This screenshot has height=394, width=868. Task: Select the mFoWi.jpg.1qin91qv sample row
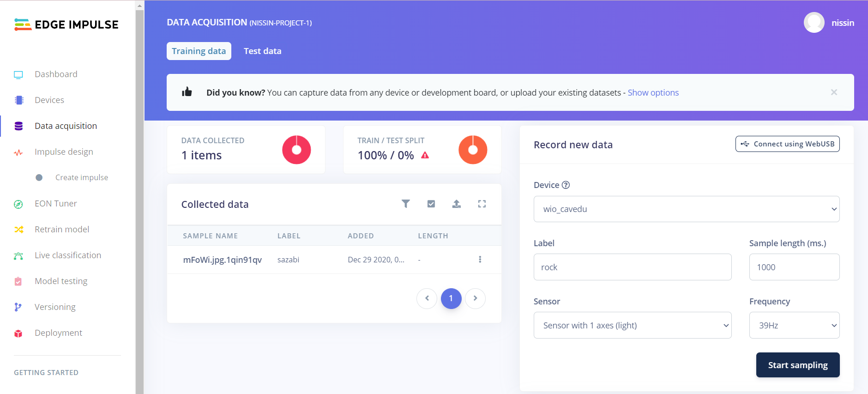(x=334, y=260)
